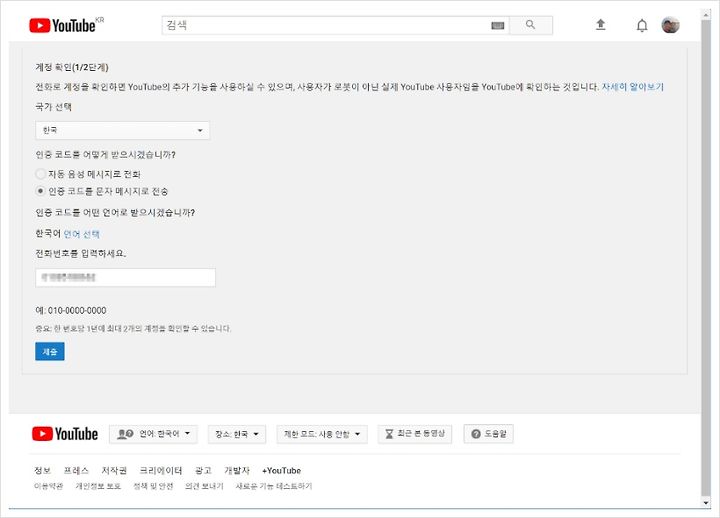This screenshot has width=720, height=518.
Task: Open the +YouTube footer link
Action: click(281, 470)
